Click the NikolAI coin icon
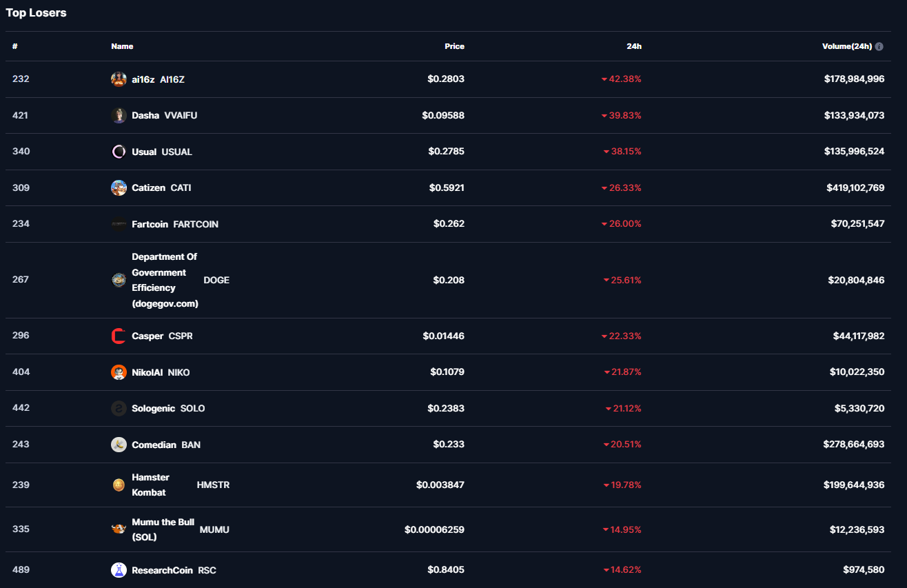This screenshot has width=907, height=588. (x=119, y=372)
